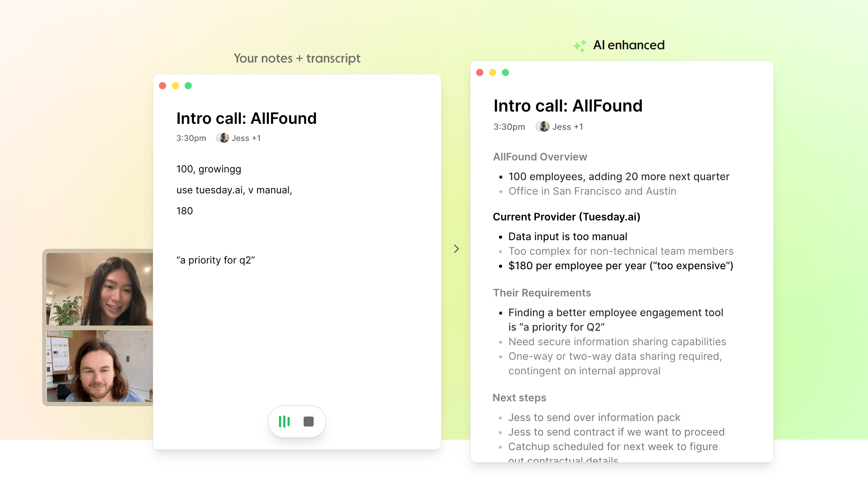The image size is (868, 489).
Task: Click Jess's avatar in the AI enhanced window
Action: tap(543, 127)
